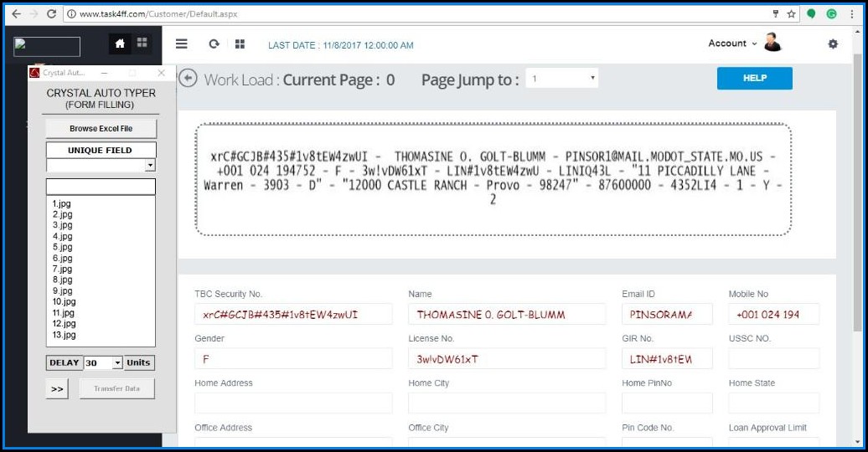Screen dimensions: 868x452
Task: Expand the Unique Field combo box
Action: 150,166
